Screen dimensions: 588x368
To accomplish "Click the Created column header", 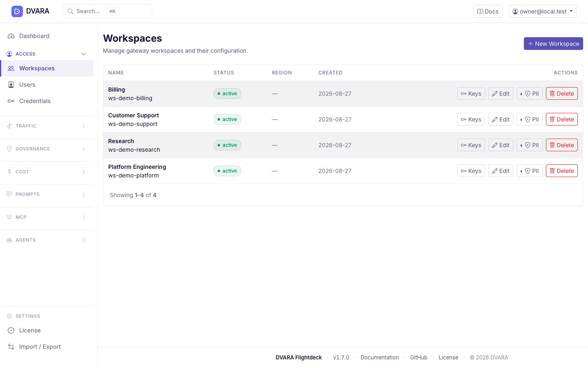I will click(x=330, y=73).
